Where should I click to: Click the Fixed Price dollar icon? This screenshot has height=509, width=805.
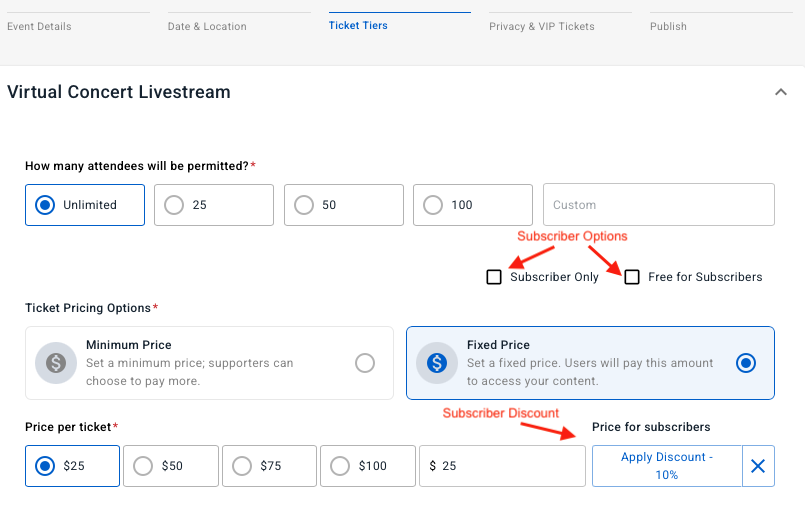click(436, 363)
